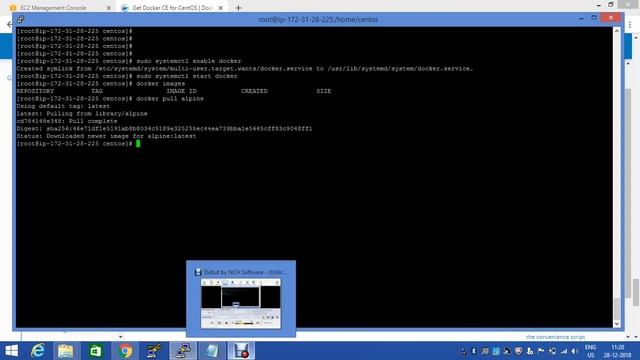Viewport: 640px width, 360px height.
Task: Open clock showing 11:20
Action: pyautogui.click(x=618, y=351)
